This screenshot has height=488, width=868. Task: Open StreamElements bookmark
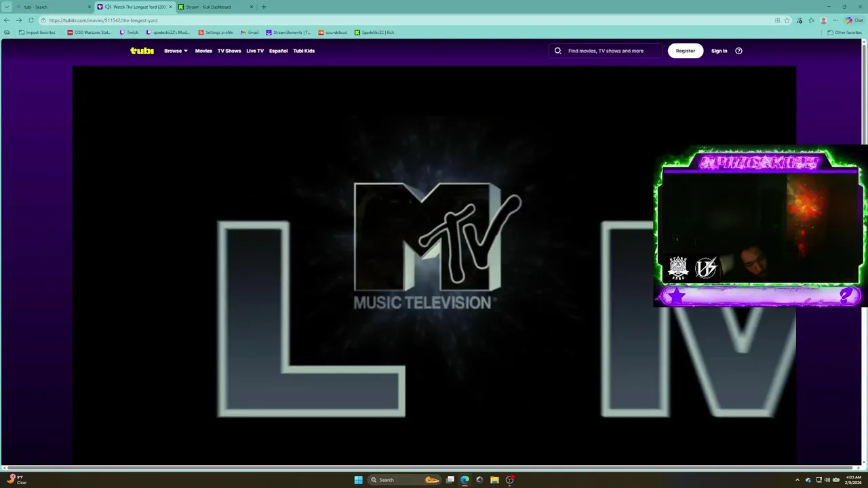point(288,33)
